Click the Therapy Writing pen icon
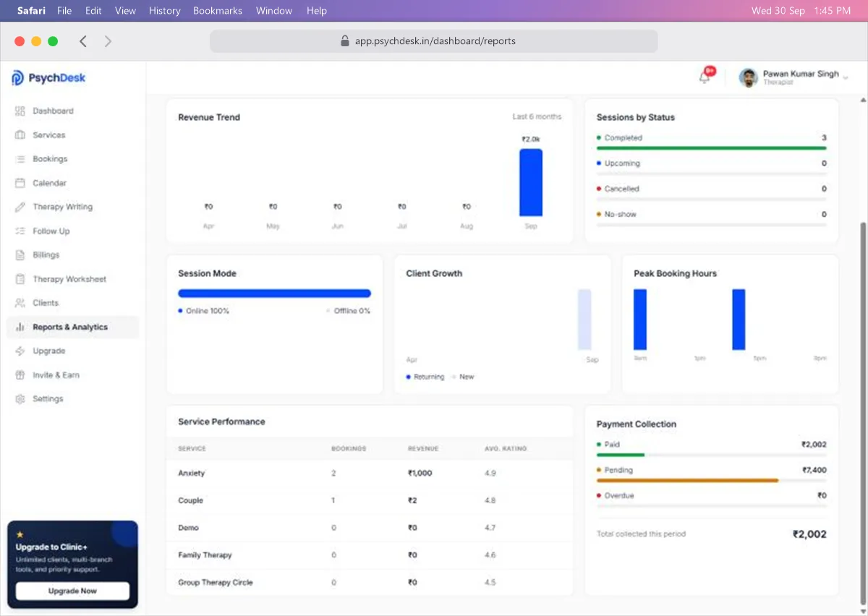 click(20, 207)
